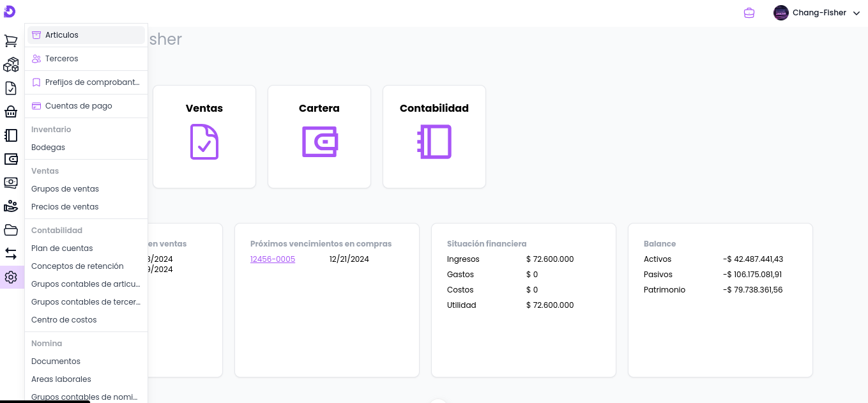Image resolution: width=868 pixels, height=403 pixels.
Task: Click the briefcase icon in header
Action: click(749, 13)
